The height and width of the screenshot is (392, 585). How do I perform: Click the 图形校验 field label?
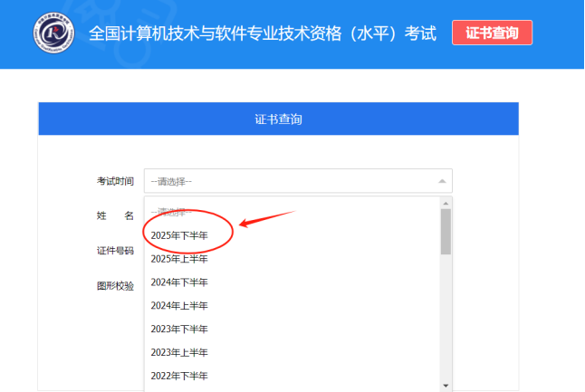115,286
